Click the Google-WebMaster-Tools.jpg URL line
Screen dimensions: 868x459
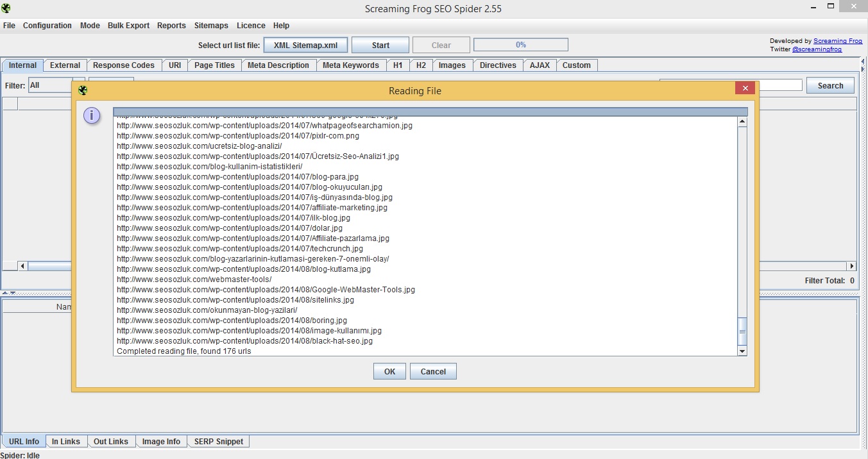coord(266,290)
